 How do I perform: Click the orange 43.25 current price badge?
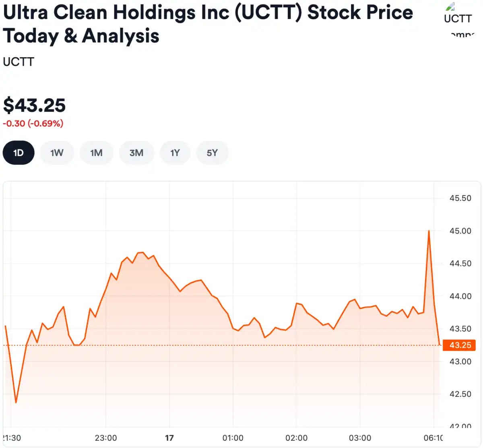460,345
